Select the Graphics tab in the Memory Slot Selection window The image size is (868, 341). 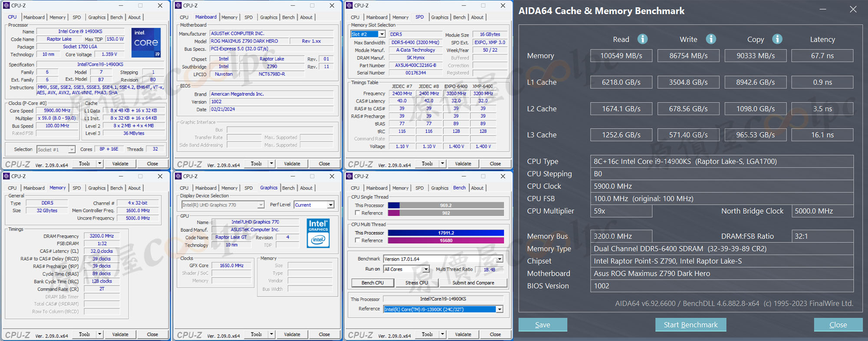click(x=440, y=17)
